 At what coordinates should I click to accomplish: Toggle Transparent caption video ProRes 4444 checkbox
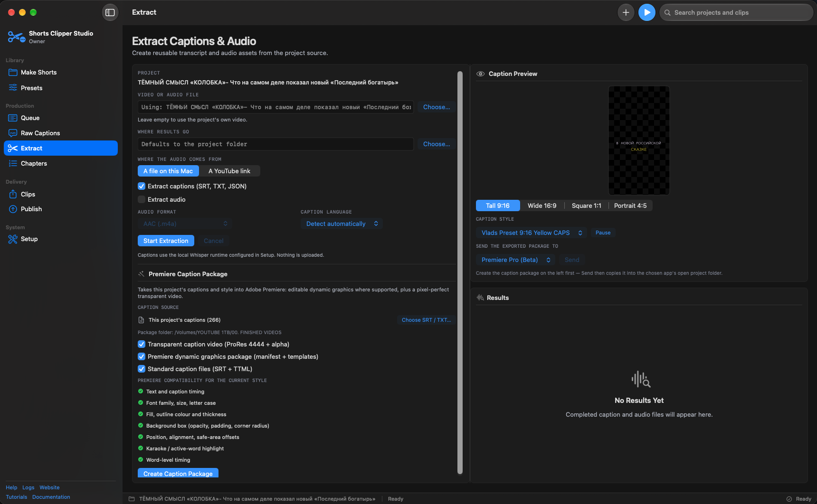pyautogui.click(x=142, y=345)
